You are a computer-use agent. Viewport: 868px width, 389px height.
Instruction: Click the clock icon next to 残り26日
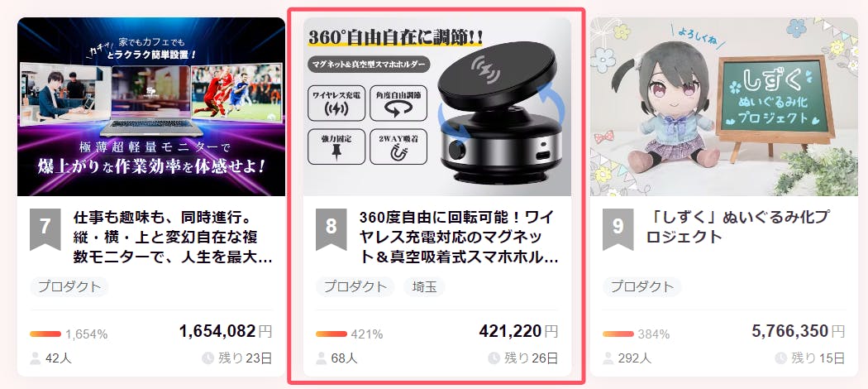point(494,358)
